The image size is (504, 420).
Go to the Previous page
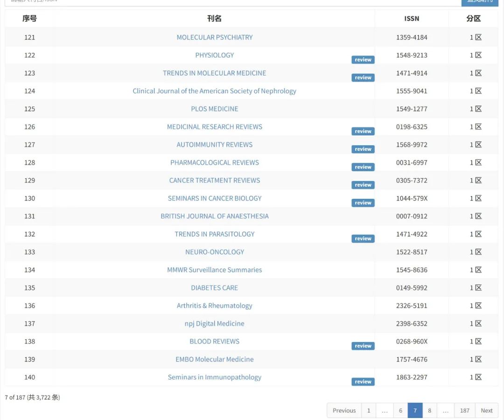(x=344, y=411)
